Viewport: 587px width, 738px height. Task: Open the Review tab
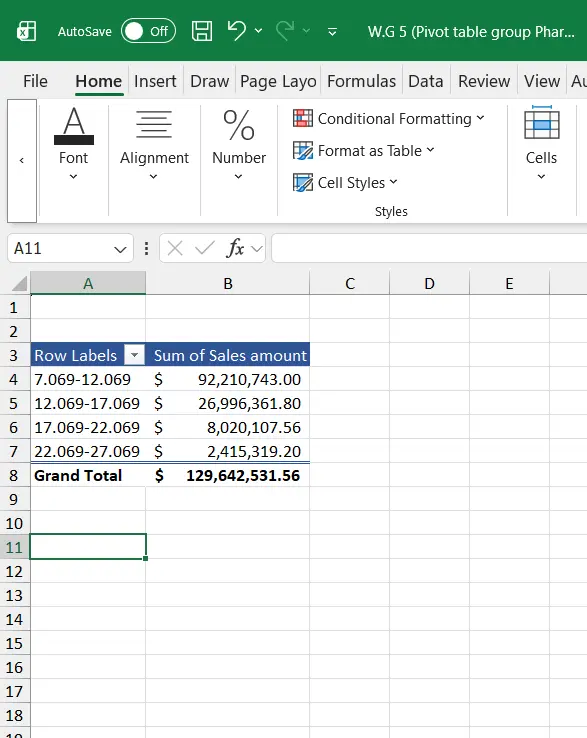[x=484, y=81]
